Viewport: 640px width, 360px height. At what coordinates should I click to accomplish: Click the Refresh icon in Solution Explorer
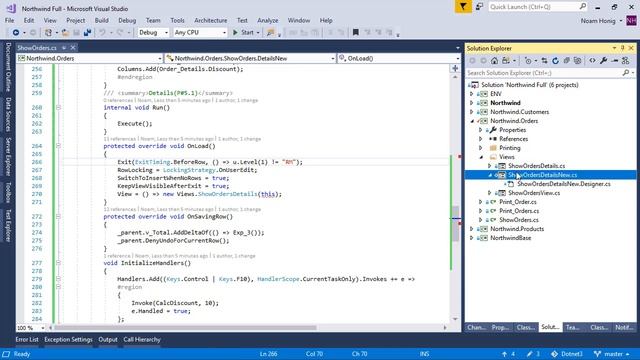pyautogui.click(x=555, y=61)
